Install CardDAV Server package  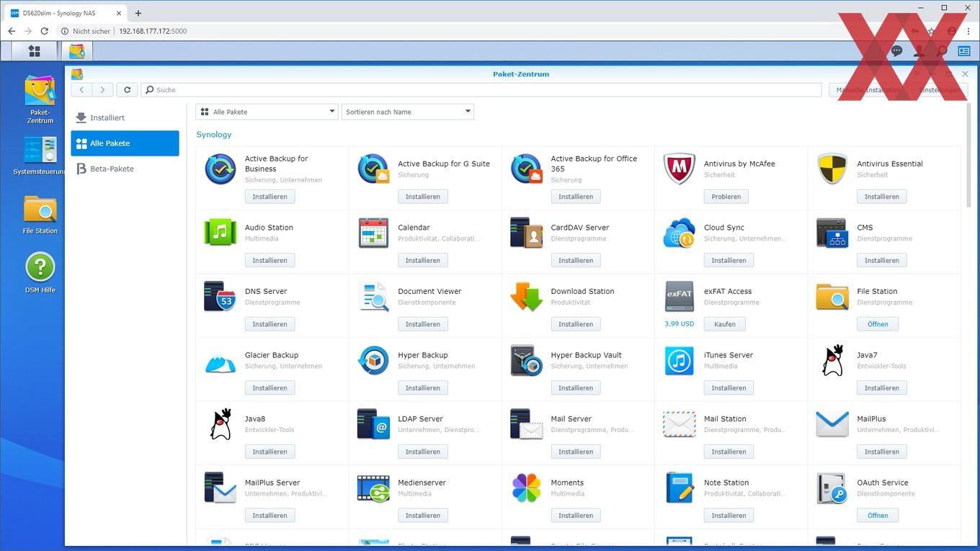pos(576,261)
